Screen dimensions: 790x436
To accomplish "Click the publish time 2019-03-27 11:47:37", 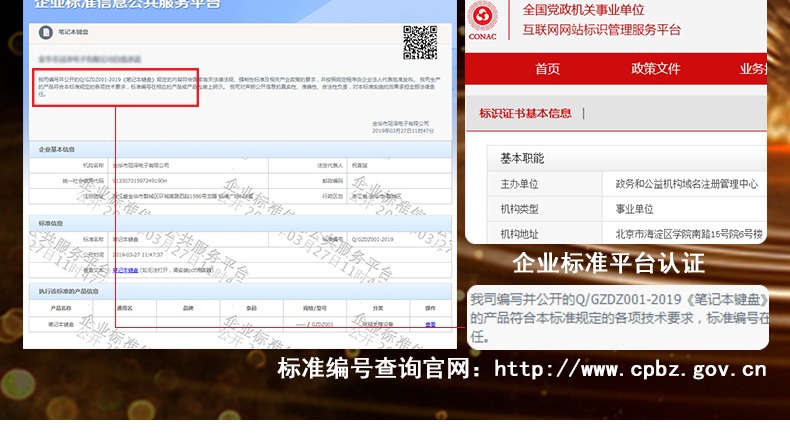I will point(138,255).
